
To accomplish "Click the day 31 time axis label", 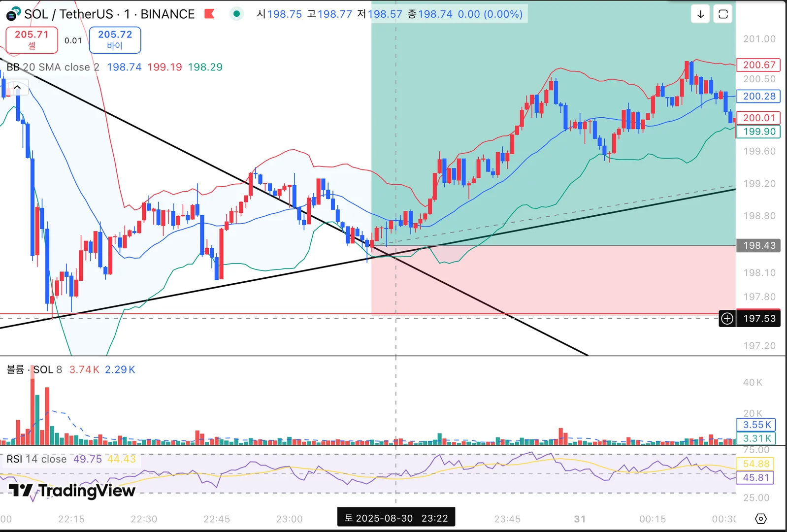I will click(580, 519).
